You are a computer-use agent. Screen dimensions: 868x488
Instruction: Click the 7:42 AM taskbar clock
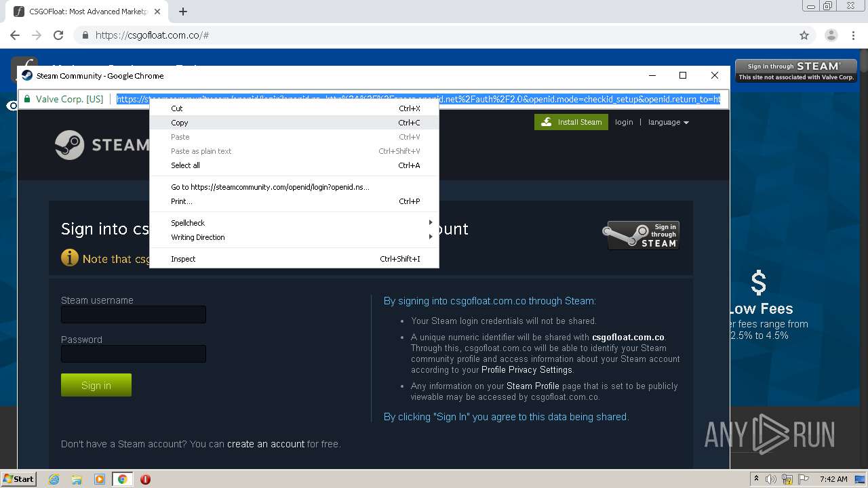click(x=833, y=479)
